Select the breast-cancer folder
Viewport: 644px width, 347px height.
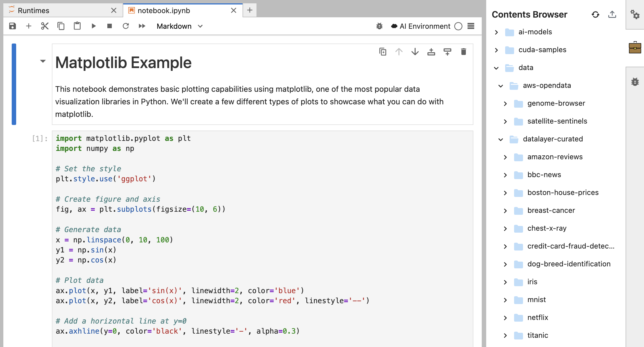coord(551,210)
